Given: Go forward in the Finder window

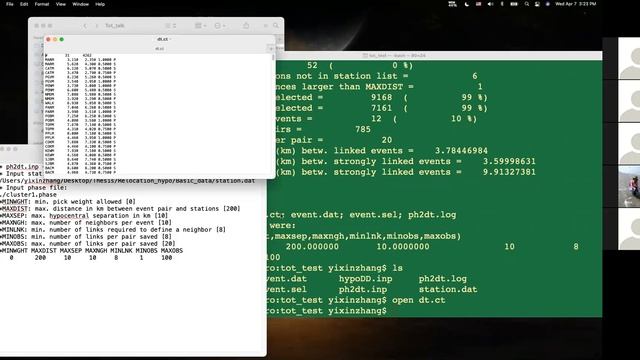Looking at the screenshot, I should (x=97, y=26).
